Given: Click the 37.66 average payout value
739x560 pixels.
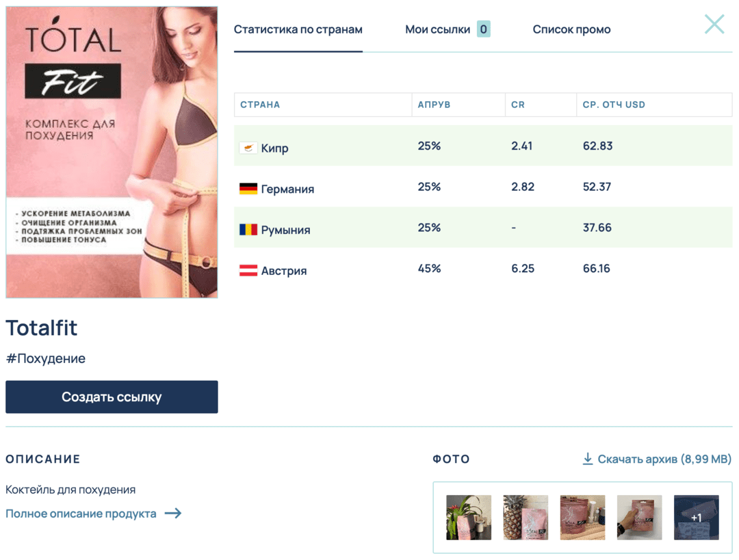Looking at the screenshot, I should point(597,228).
